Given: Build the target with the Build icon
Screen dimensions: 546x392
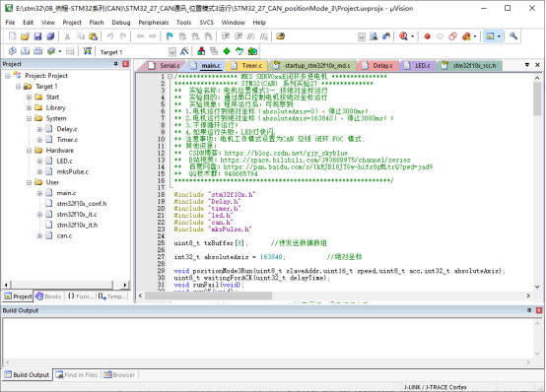Looking at the screenshot, I should [25, 51].
